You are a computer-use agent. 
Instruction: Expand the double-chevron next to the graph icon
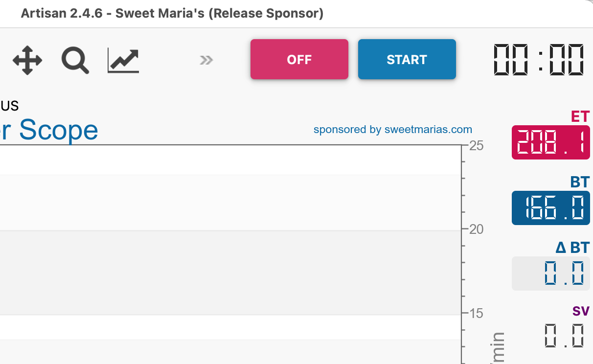(x=205, y=60)
